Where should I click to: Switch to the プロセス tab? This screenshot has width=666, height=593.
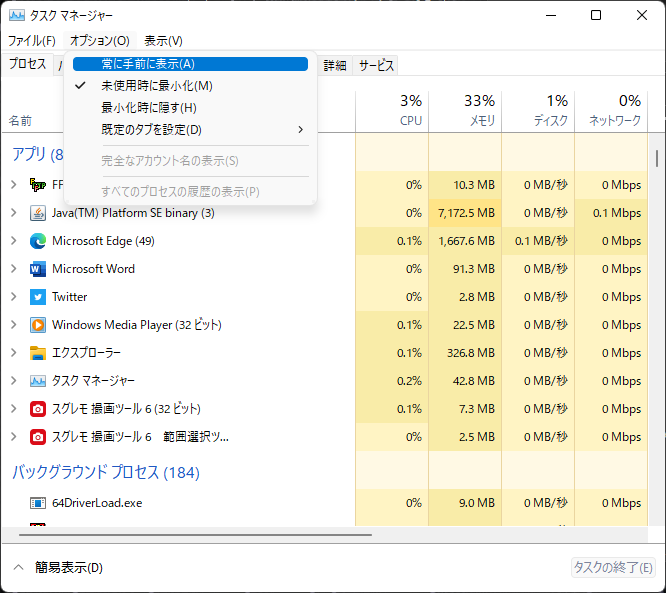tap(28, 64)
